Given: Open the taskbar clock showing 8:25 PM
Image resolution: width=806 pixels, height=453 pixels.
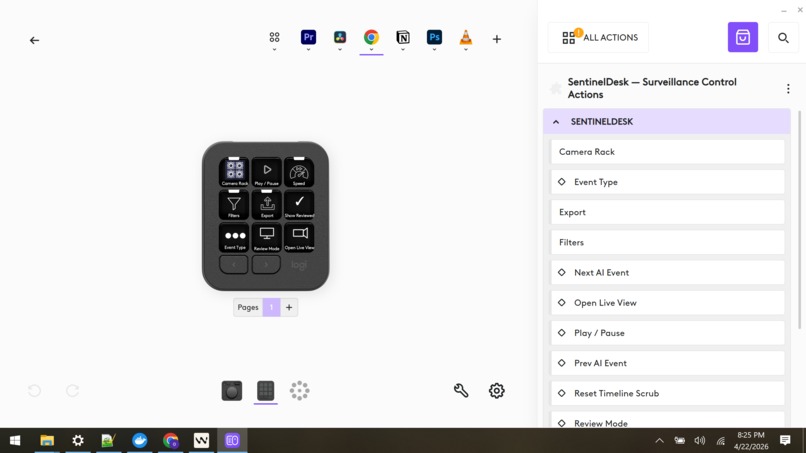Looking at the screenshot, I should pyautogui.click(x=750, y=441).
